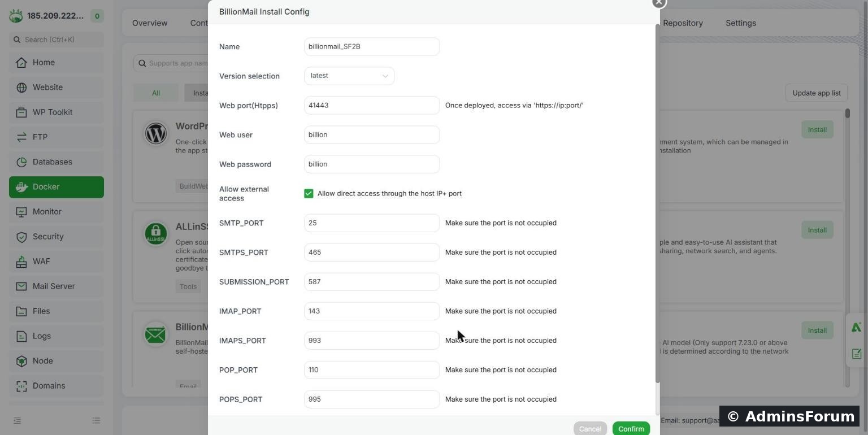This screenshot has height=435, width=868.
Task: Click the SMTP_PORT input field
Action: [x=372, y=223]
